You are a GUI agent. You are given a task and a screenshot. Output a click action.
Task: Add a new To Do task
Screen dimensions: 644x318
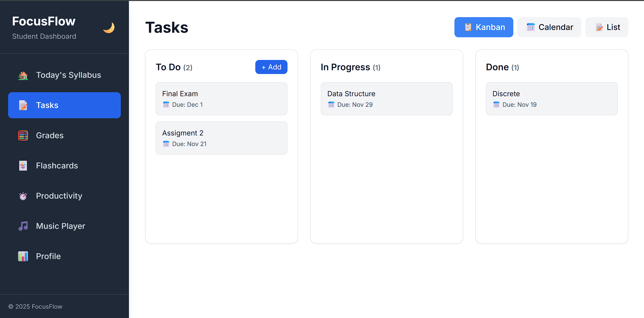coord(271,67)
